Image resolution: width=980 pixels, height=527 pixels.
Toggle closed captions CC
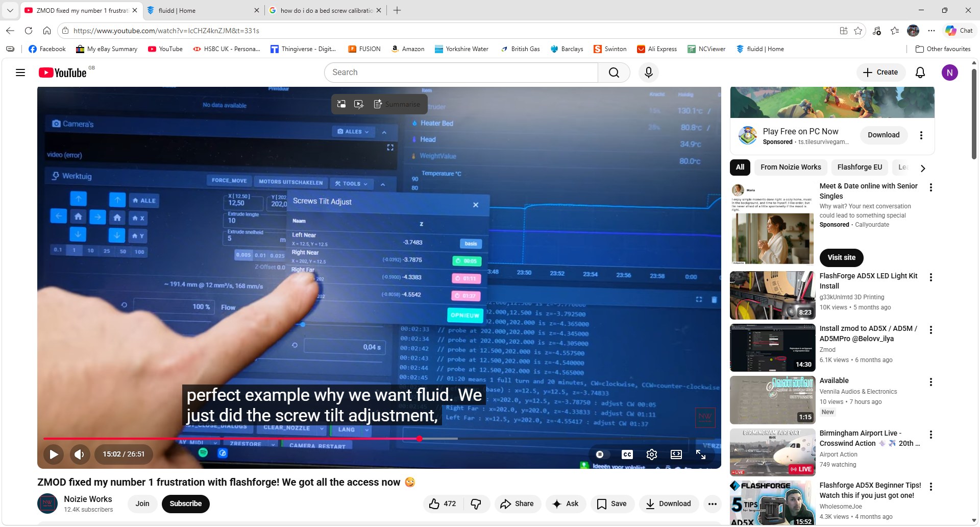click(x=627, y=454)
